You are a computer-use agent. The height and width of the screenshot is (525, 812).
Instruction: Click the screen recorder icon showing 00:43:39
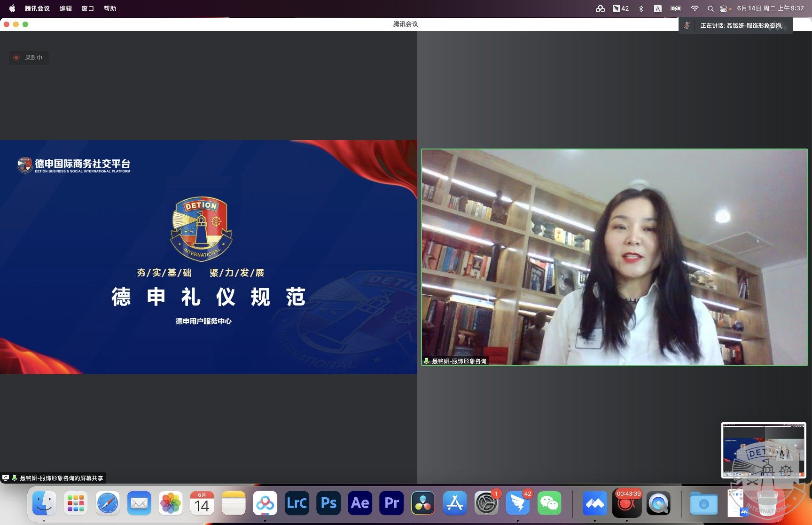(627, 503)
